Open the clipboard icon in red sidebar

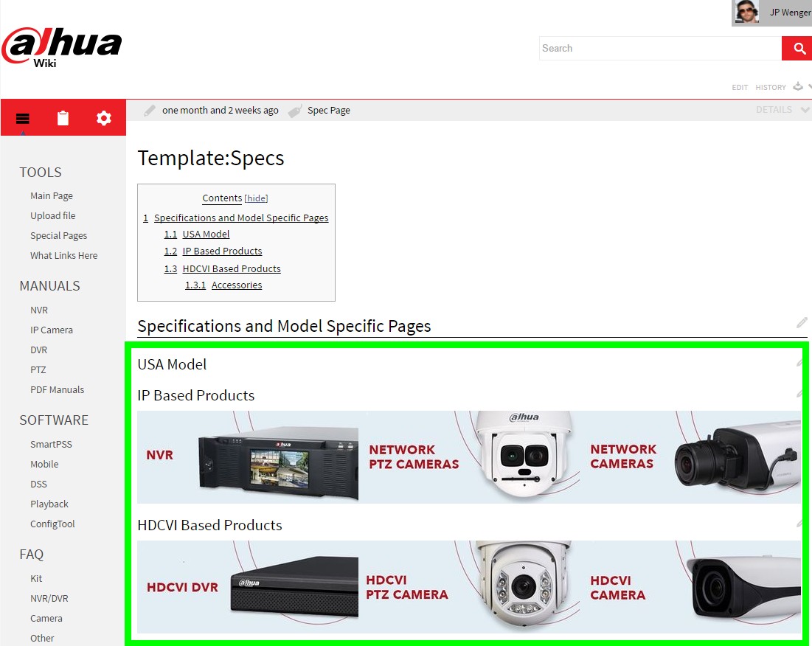pos(63,119)
